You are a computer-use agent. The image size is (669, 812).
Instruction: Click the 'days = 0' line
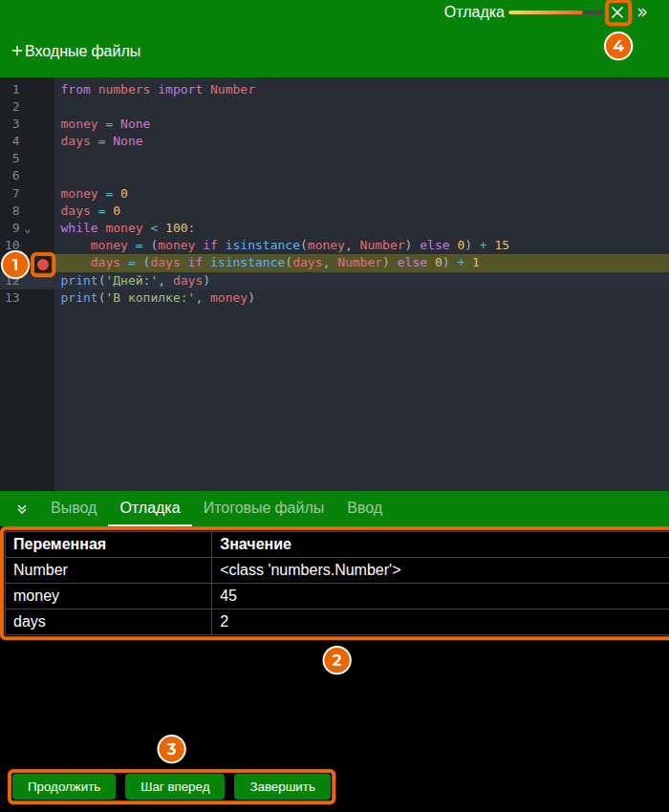click(90, 211)
